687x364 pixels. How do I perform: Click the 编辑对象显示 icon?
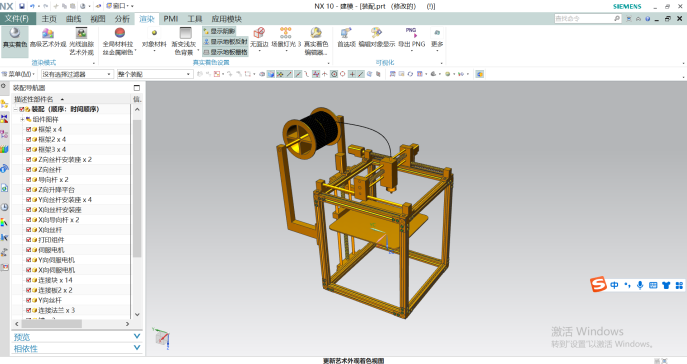376,33
